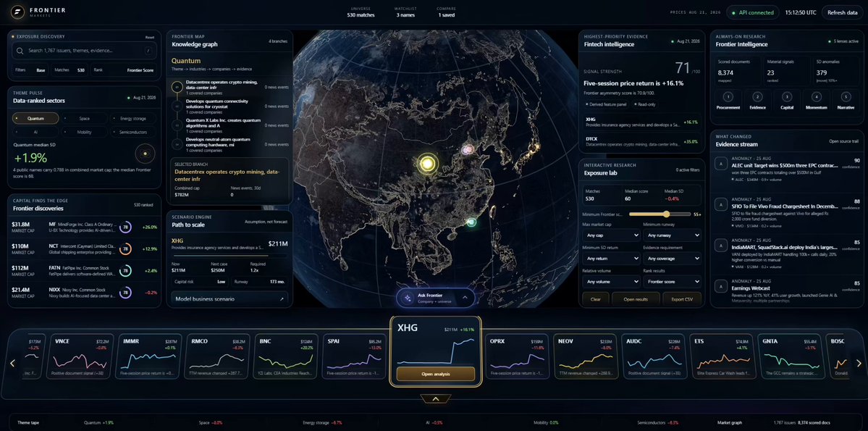The image size is (868, 431).
Task: Click Open results in Exposure lab
Action: point(636,299)
